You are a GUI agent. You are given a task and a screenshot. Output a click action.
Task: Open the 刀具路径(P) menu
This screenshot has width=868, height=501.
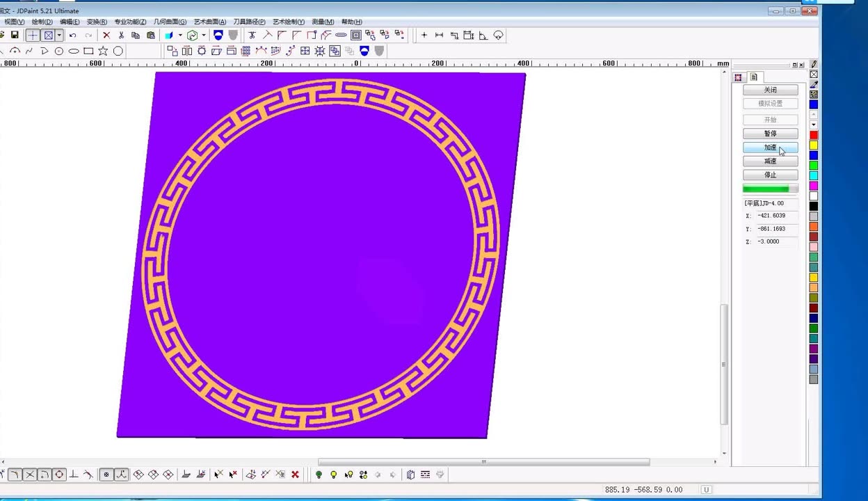249,22
